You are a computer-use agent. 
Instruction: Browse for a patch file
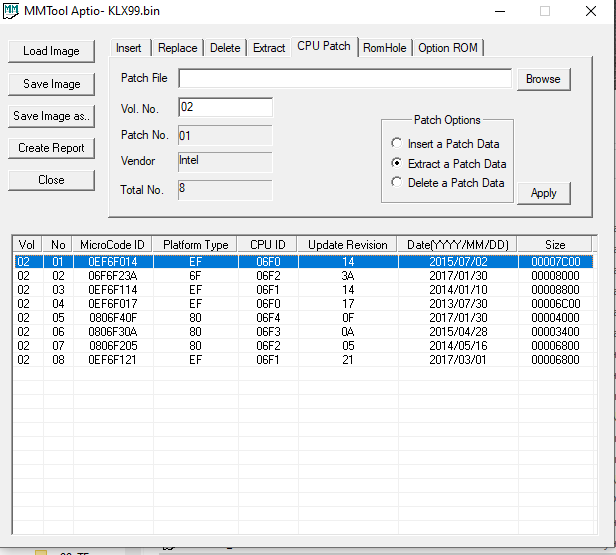tap(543, 79)
